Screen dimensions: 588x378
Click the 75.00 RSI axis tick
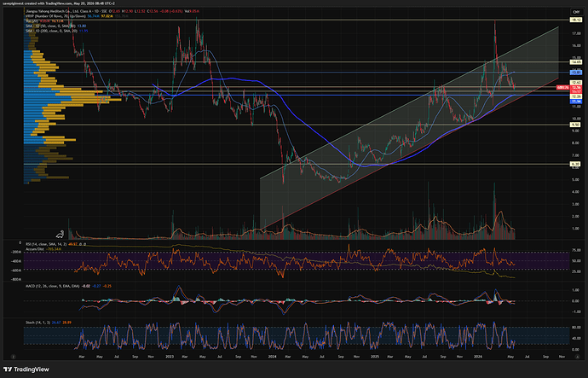point(576,250)
